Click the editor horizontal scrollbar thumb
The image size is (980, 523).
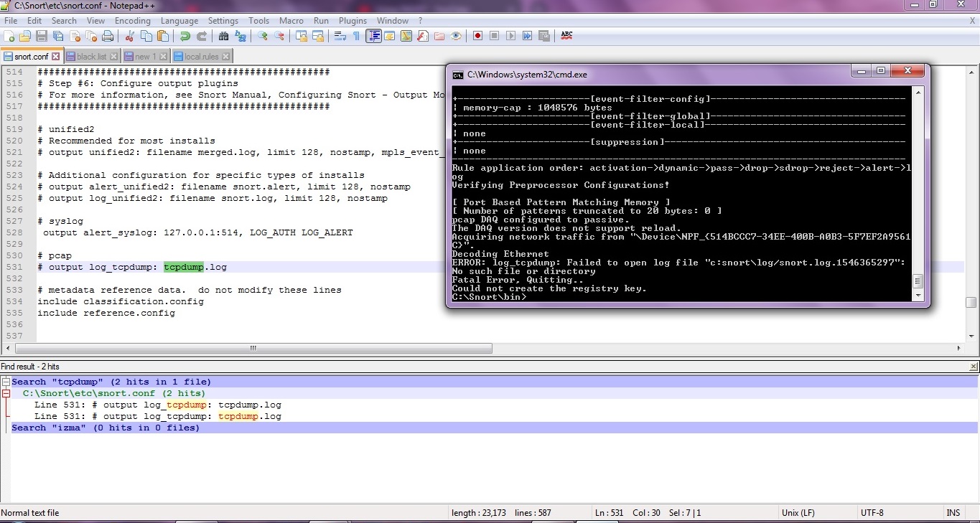[x=251, y=349]
